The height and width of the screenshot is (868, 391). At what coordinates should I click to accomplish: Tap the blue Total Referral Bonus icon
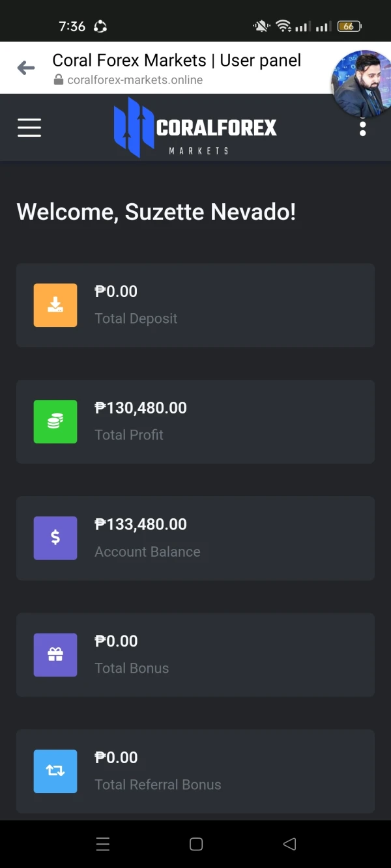[55, 771]
